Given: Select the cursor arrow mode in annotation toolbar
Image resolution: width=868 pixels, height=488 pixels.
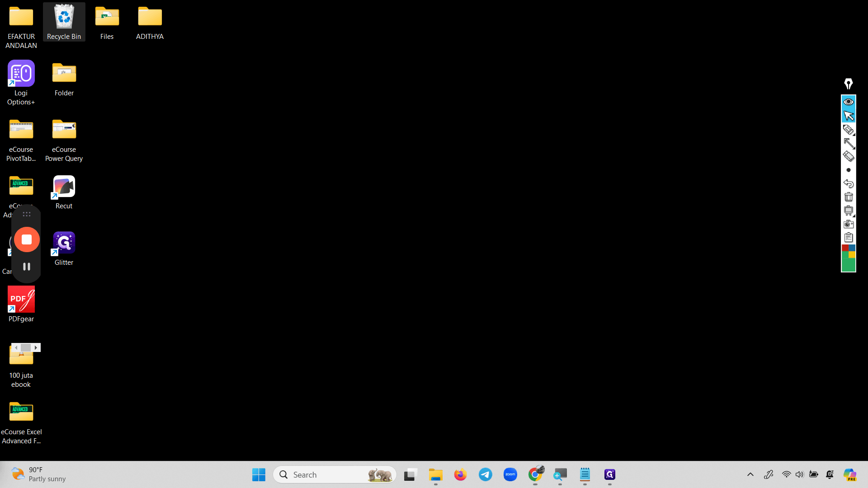Looking at the screenshot, I should (849, 116).
